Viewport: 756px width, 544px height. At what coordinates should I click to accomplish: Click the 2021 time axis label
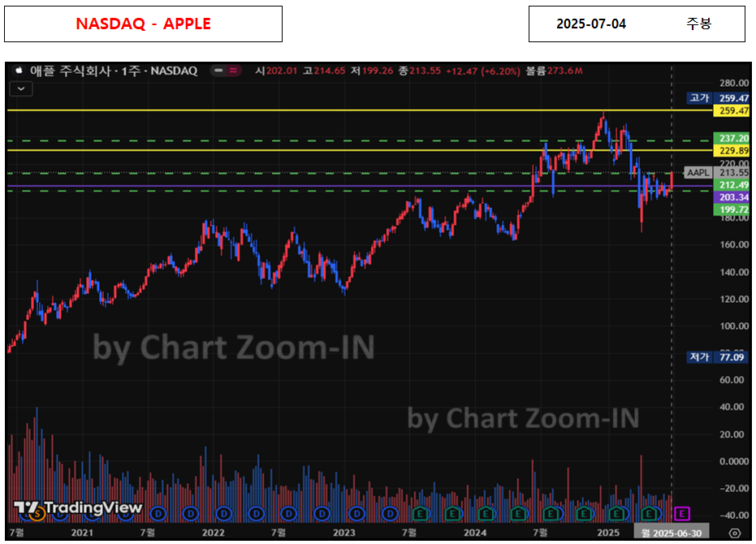(82, 533)
